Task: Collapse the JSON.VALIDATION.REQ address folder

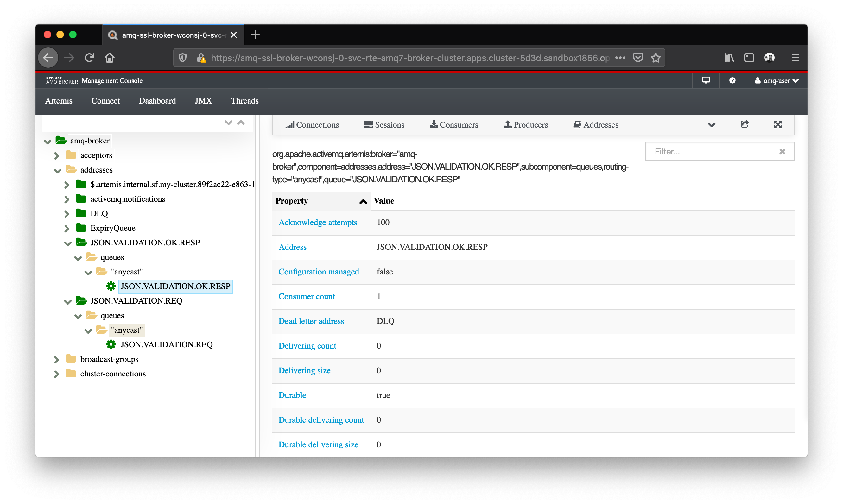Action: 68,302
